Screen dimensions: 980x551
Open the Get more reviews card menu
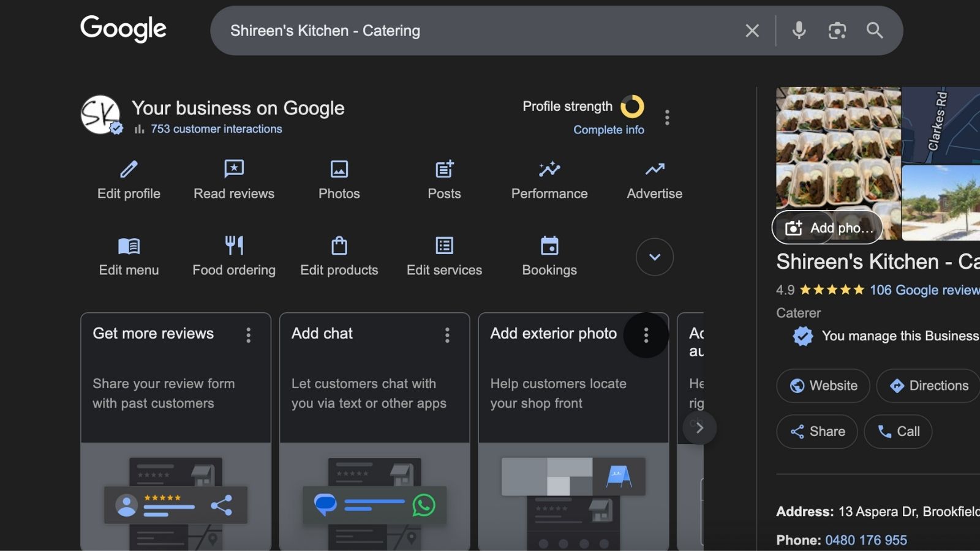pos(249,335)
